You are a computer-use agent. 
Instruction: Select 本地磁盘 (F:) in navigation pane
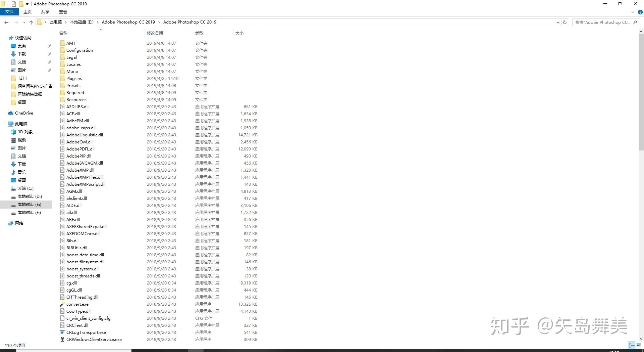click(x=29, y=213)
